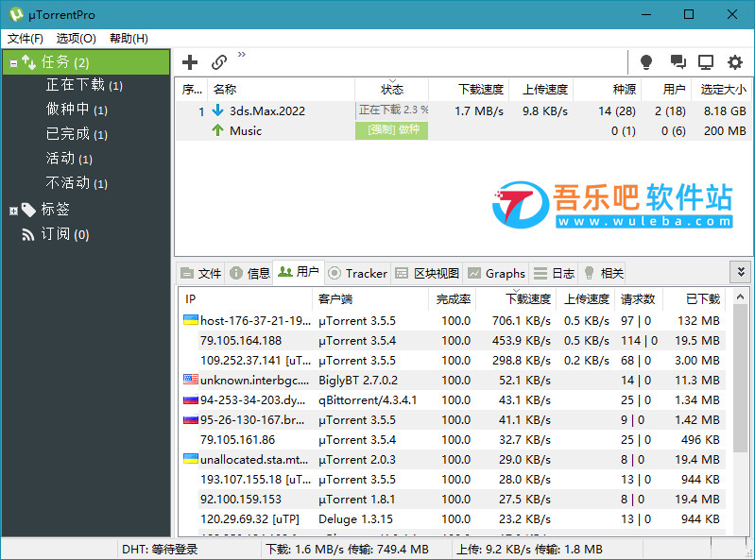Sort peers by 已下载 column header
The image size is (755, 560).
[x=694, y=299]
